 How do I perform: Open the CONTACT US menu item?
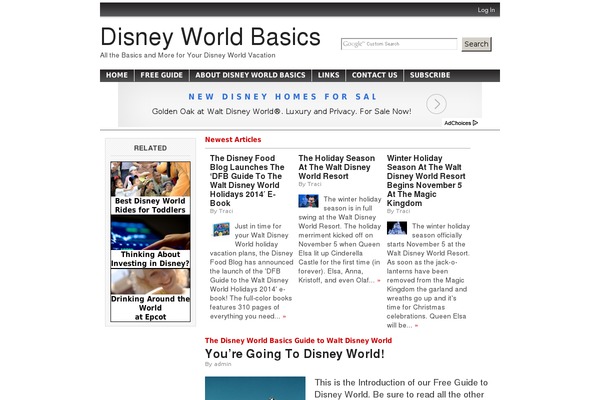pyautogui.click(x=375, y=75)
